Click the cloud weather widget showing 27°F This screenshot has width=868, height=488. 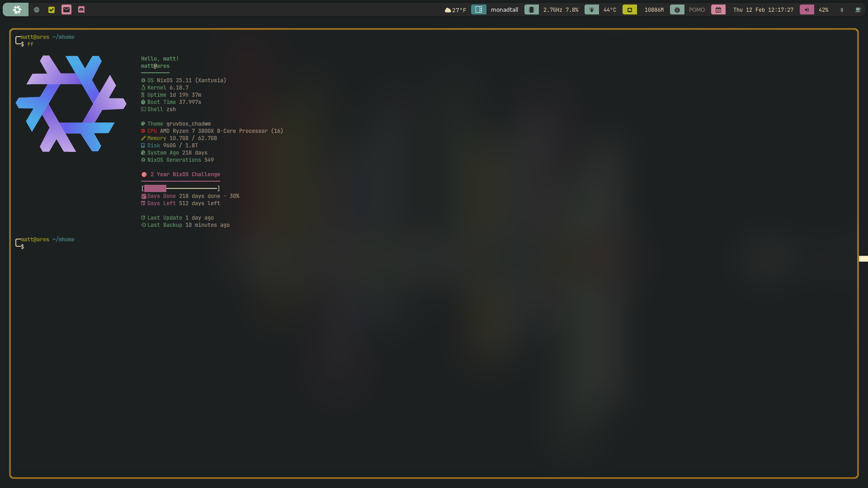[455, 10]
